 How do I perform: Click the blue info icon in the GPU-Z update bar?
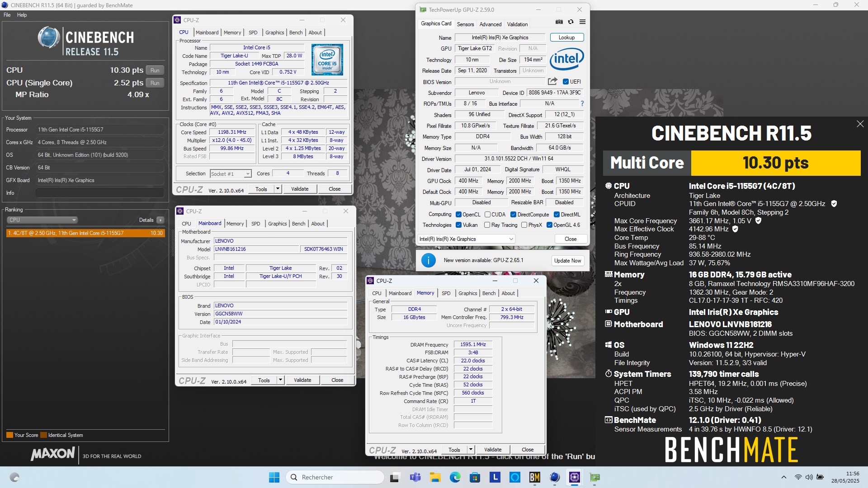[428, 260]
